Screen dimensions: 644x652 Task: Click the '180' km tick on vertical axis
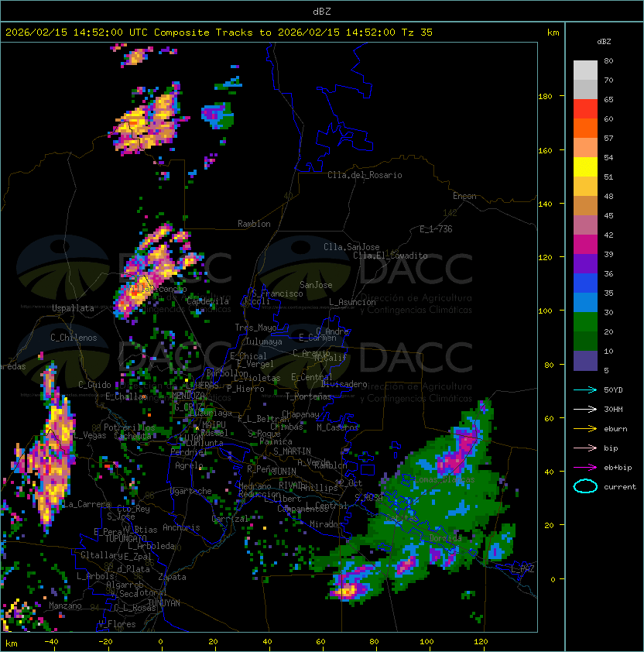pyautogui.click(x=545, y=97)
